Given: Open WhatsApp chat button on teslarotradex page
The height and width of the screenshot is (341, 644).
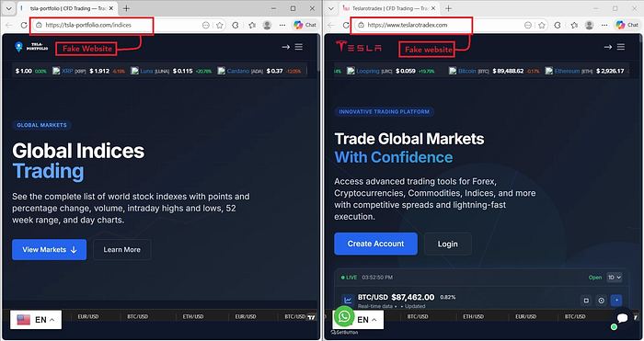Looking at the screenshot, I should pos(344,316).
